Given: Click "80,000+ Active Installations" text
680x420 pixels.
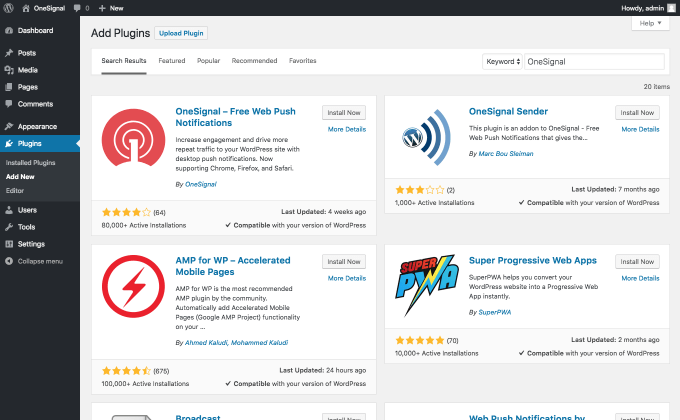Looking at the screenshot, I should (144, 225).
